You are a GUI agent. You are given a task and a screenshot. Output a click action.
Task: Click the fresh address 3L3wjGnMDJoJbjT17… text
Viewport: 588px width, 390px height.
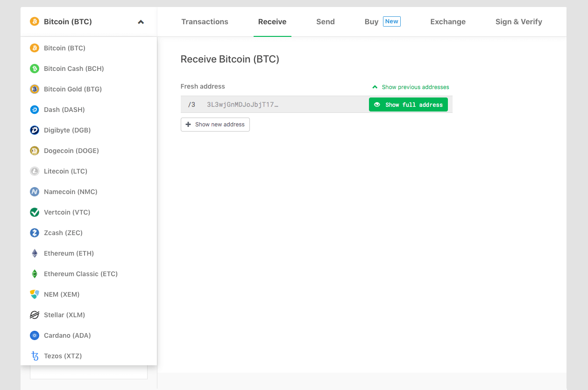click(x=242, y=104)
